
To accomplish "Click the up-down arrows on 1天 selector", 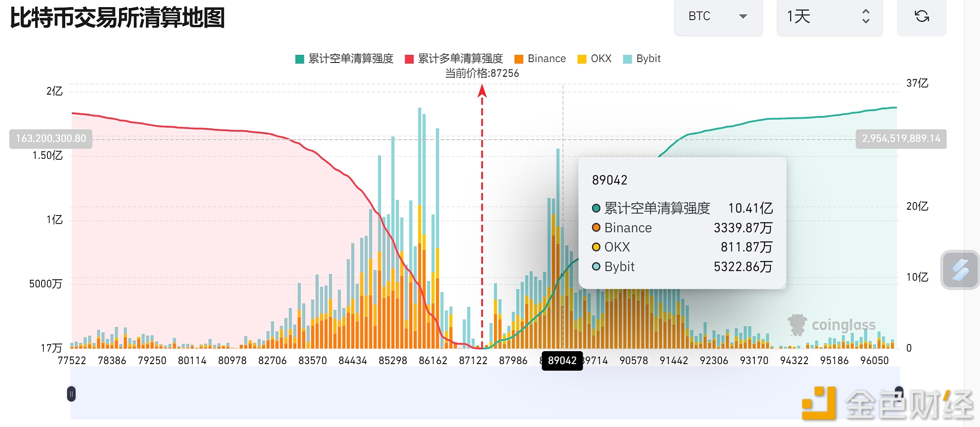I will (866, 17).
